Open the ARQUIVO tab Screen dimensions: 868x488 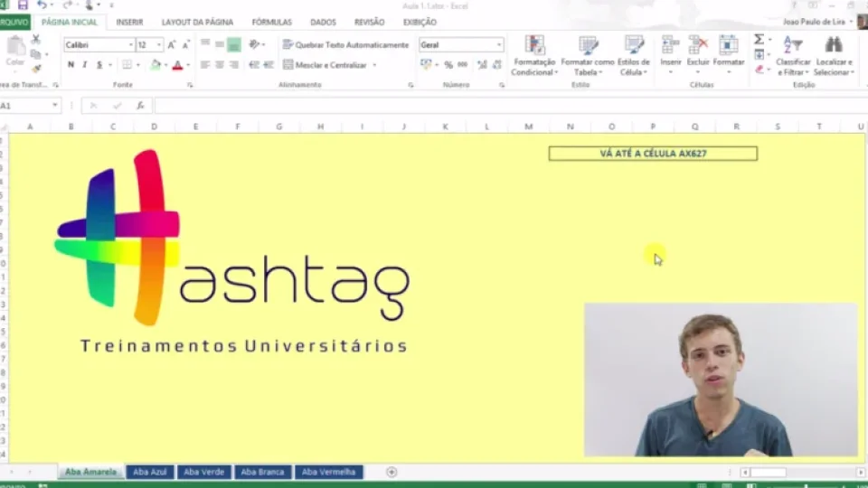14,22
